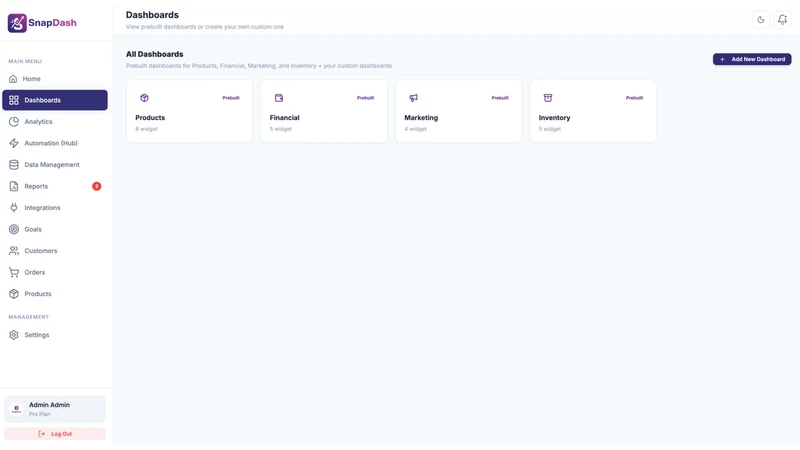Click the Data Management database icon
Image resolution: width=800 pixels, height=450 pixels.
pos(14,165)
